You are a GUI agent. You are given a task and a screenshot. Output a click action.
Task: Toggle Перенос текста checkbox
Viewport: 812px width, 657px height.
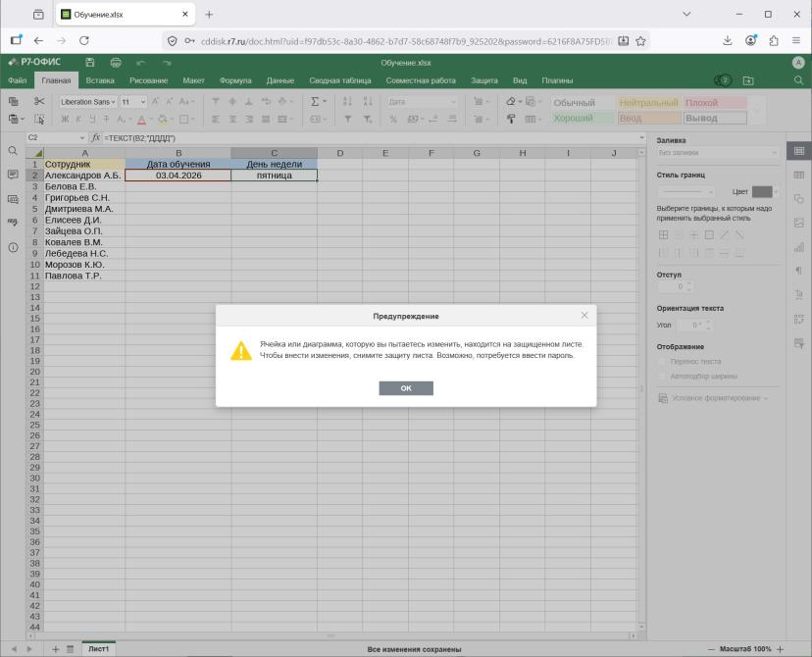pyautogui.click(x=662, y=362)
